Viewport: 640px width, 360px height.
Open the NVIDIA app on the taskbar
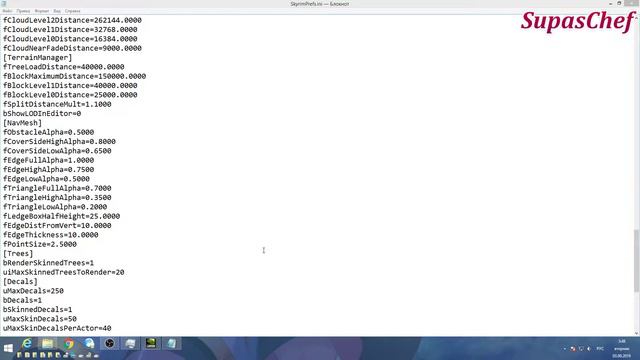pyautogui.click(x=151, y=344)
